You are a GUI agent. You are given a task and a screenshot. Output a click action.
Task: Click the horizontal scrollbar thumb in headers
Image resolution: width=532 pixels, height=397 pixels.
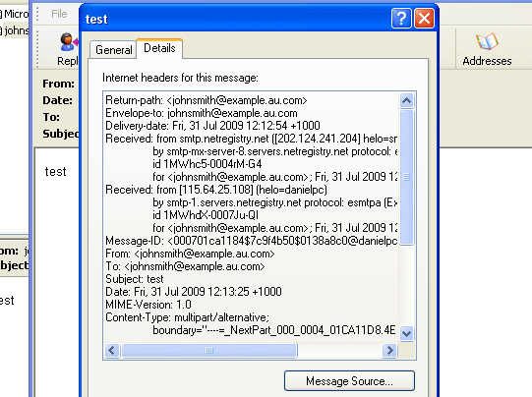tap(209, 350)
